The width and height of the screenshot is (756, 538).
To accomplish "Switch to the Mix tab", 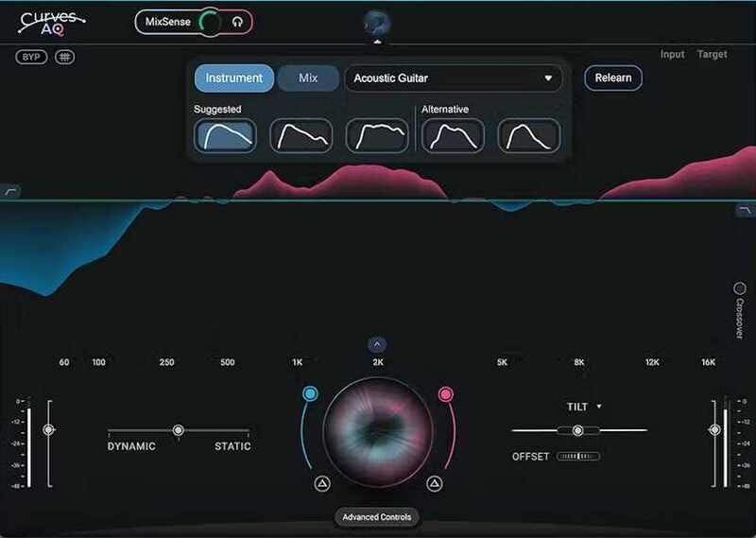I will point(308,78).
